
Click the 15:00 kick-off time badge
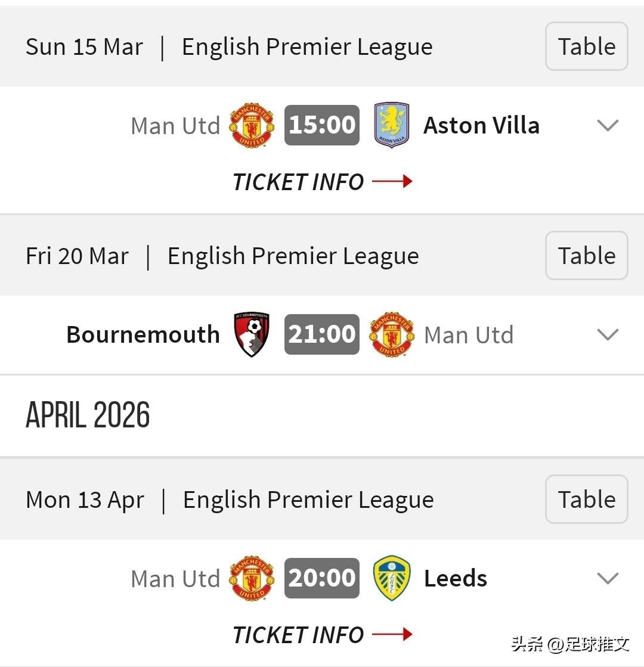[x=322, y=125]
